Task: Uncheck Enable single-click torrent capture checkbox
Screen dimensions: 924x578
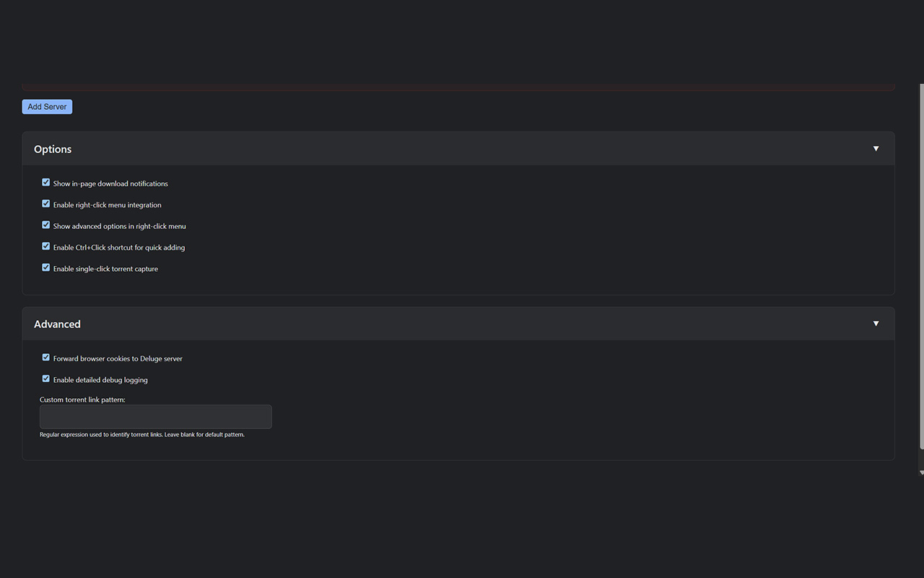Action: tap(46, 267)
